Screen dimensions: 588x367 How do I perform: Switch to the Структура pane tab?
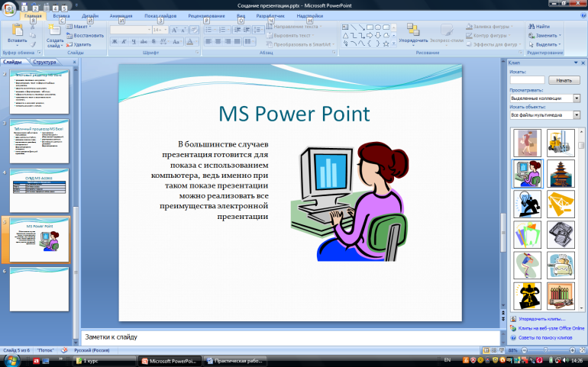click(x=44, y=62)
